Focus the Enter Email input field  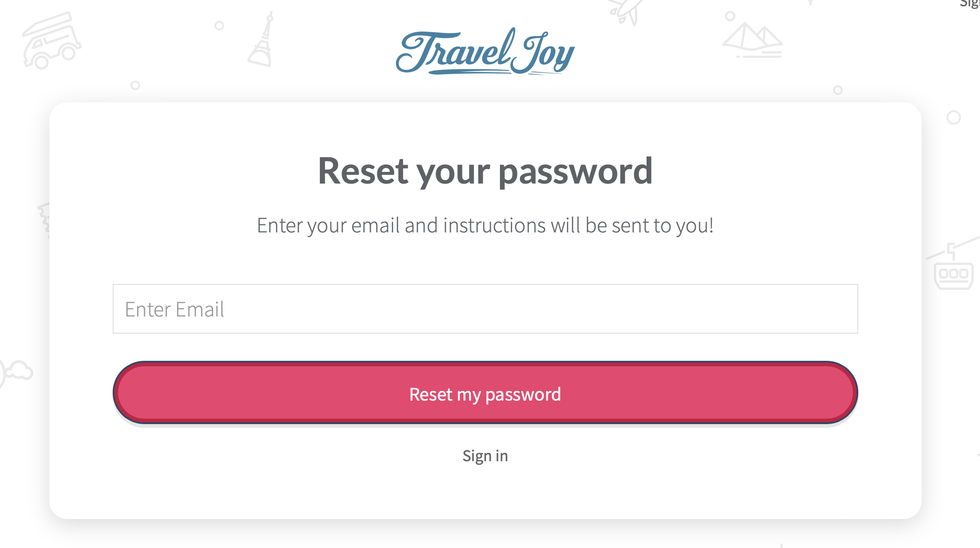(485, 309)
